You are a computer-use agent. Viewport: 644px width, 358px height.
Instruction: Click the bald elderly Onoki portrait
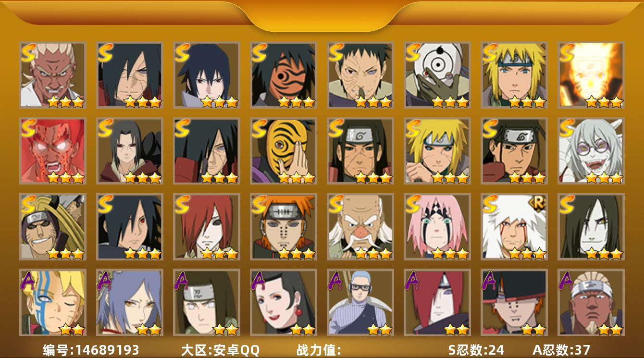360,227
